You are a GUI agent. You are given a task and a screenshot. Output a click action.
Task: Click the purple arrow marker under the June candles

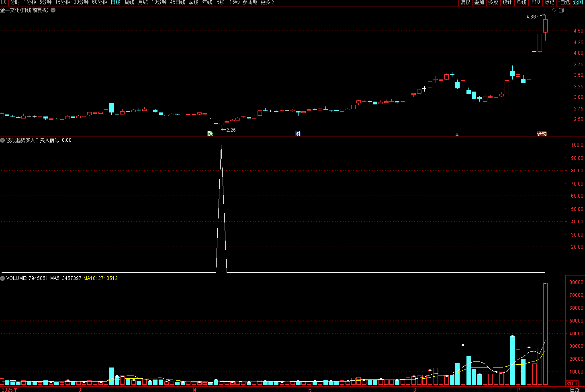point(457,134)
